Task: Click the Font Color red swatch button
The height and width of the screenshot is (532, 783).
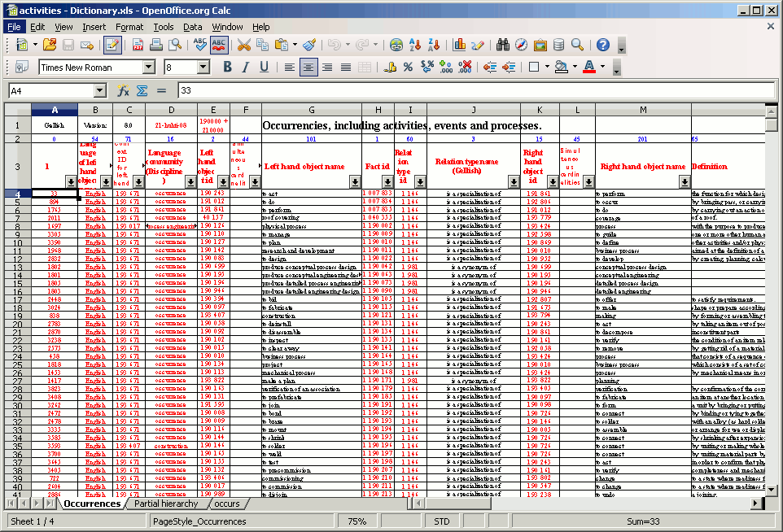Action: pos(589,68)
